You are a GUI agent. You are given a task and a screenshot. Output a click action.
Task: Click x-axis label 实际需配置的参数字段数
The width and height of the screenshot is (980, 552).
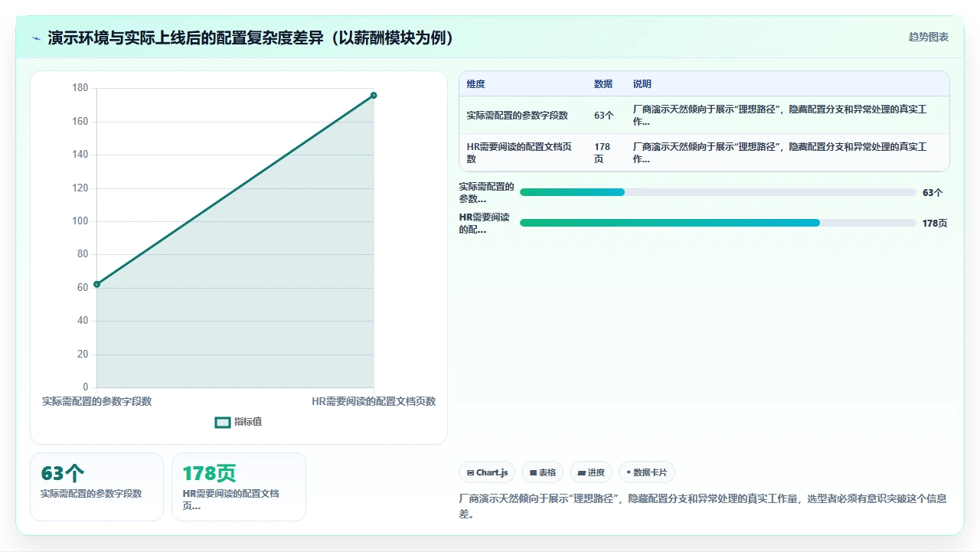tap(96, 401)
